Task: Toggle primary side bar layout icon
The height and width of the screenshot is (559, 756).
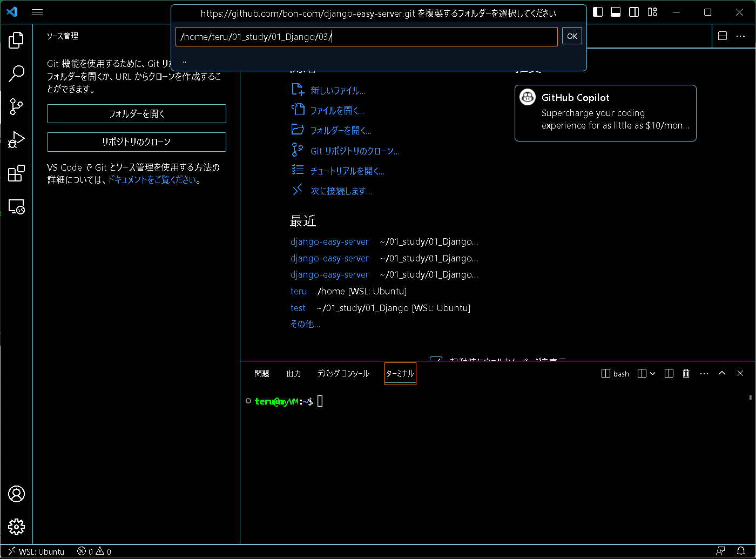Action: click(x=598, y=12)
